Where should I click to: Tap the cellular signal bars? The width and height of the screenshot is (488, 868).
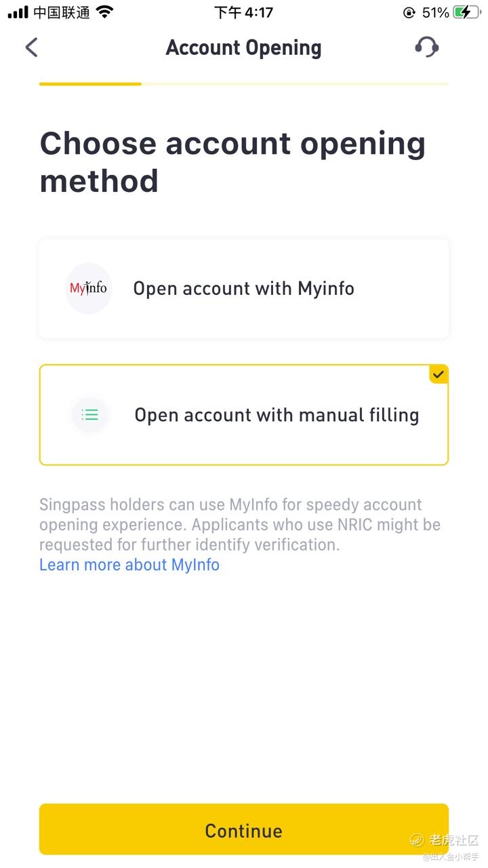[18, 12]
